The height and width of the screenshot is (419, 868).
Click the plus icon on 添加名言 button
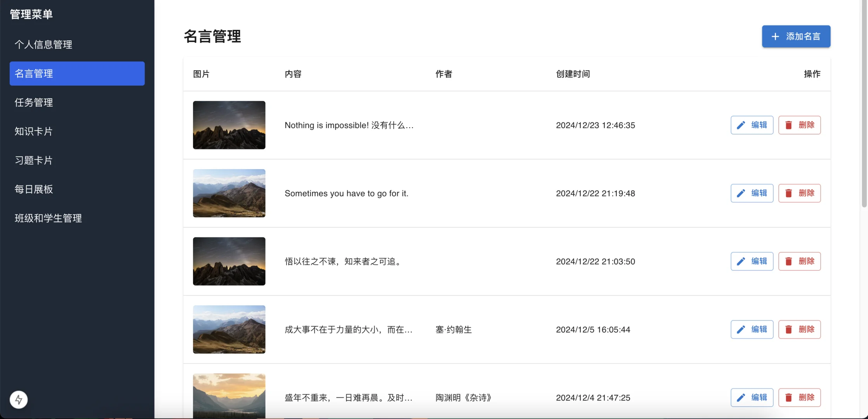[775, 36]
